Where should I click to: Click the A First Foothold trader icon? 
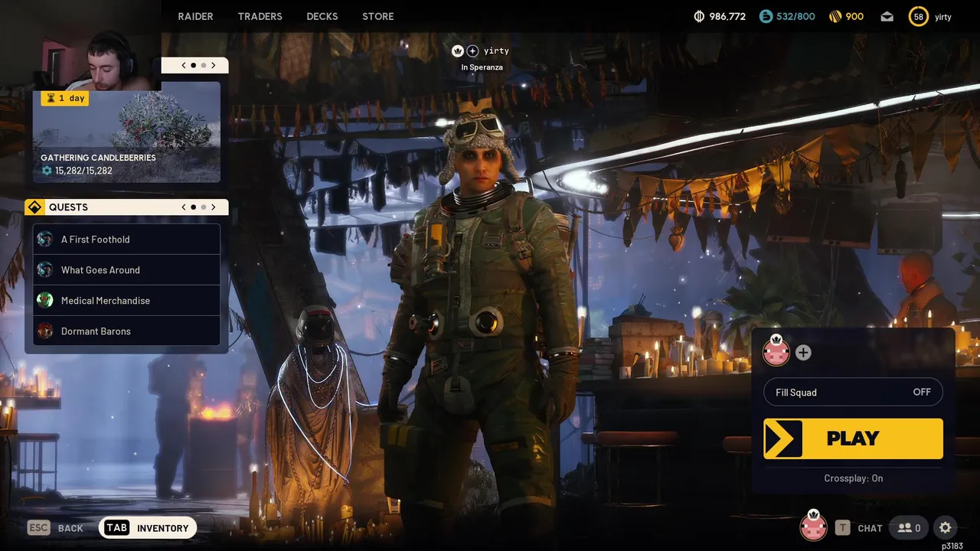pos(45,239)
